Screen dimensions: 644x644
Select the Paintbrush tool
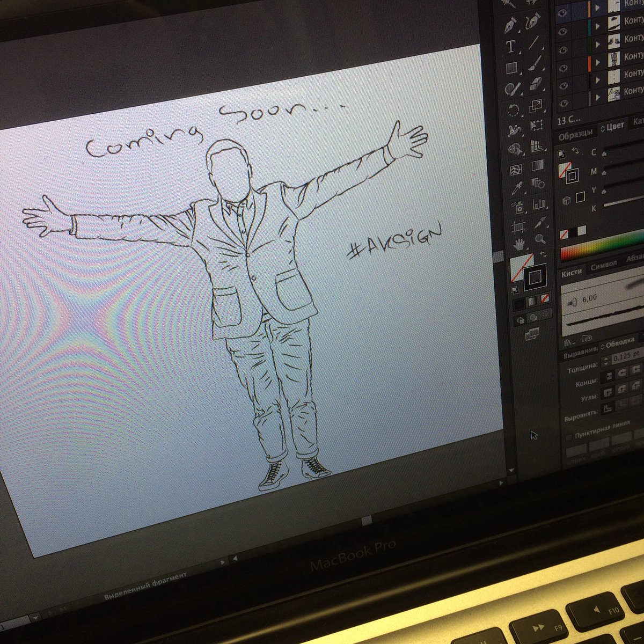535,63
